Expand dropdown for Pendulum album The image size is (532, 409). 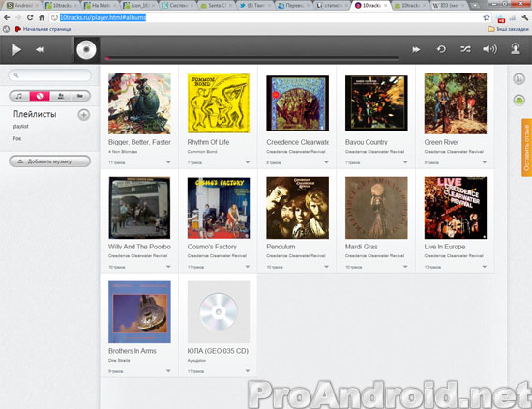point(326,267)
